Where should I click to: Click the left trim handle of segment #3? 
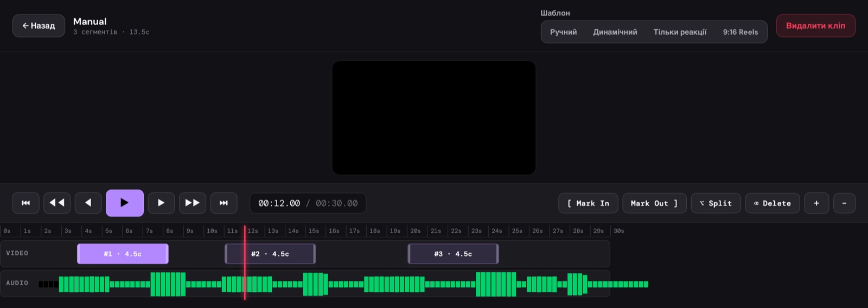point(409,254)
